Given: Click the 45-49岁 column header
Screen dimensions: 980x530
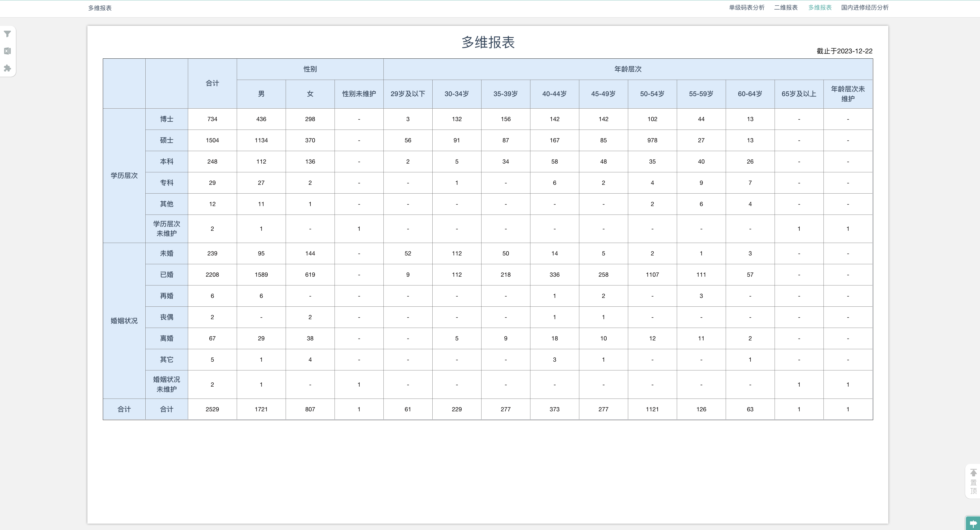Looking at the screenshot, I should point(603,94).
